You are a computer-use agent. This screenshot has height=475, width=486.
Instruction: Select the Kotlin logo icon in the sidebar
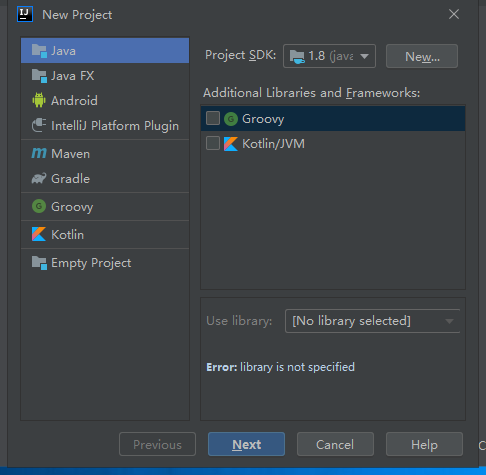[x=39, y=234]
